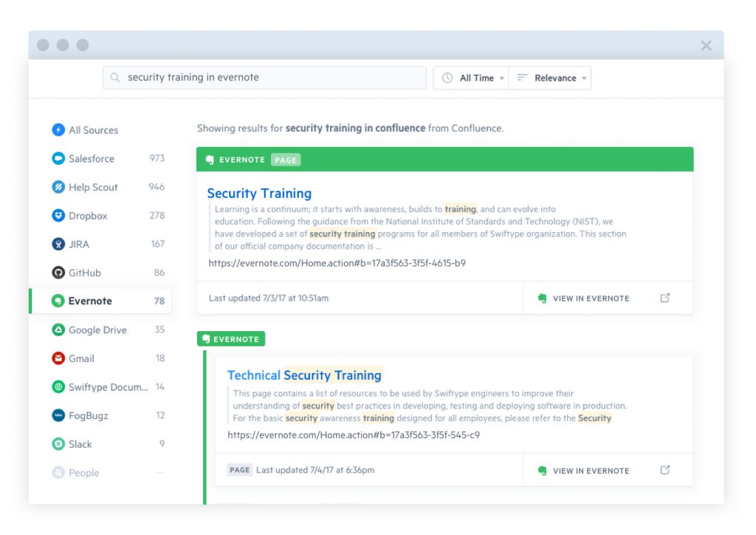Click the Swiftype Documentation icon
The width and height of the screenshot is (756, 535).
click(58, 387)
